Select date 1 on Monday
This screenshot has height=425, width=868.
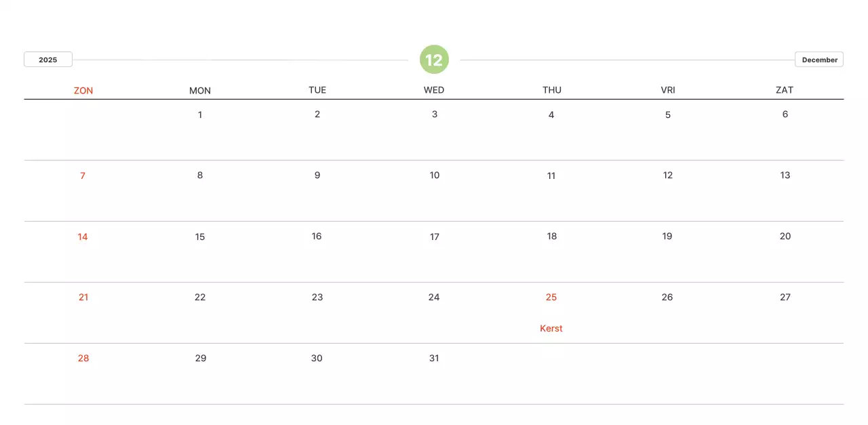click(x=200, y=115)
